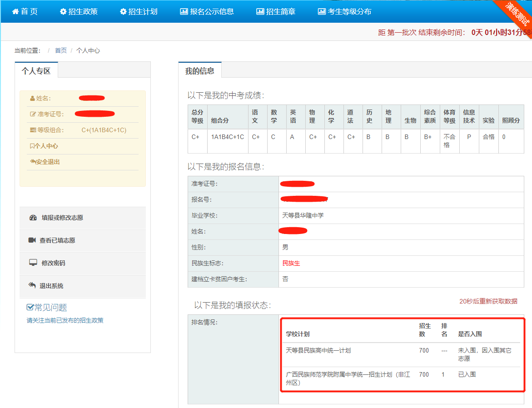The image size is (532, 408).
Task: Click the dashboard icon beside 填报或修改志愿
Action: click(33, 218)
